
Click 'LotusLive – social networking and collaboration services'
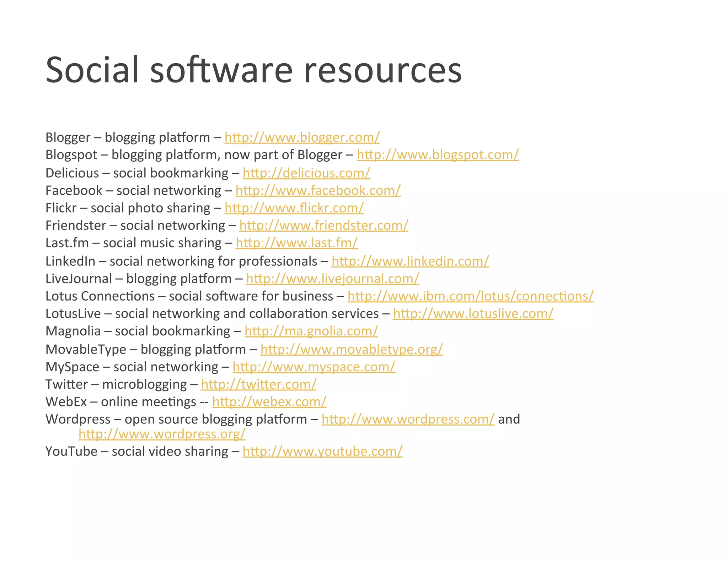[x=212, y=314]
